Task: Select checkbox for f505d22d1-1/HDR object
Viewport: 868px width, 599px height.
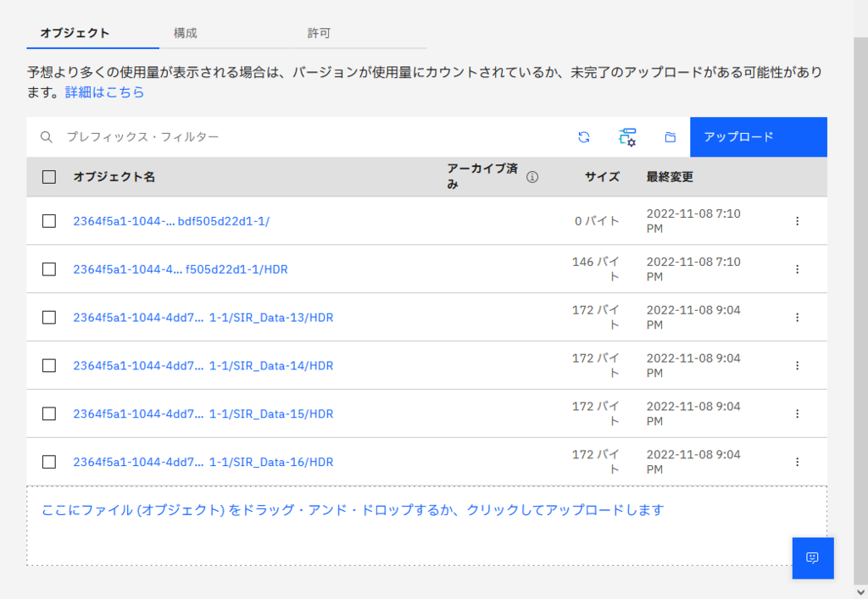Action: [x=49, y=269]
